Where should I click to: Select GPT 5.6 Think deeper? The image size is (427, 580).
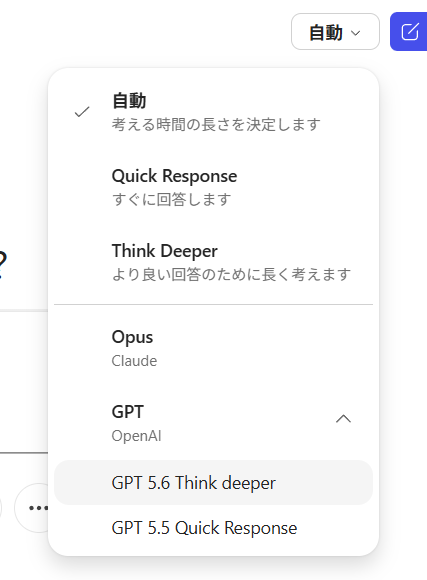tap(213, 483)
